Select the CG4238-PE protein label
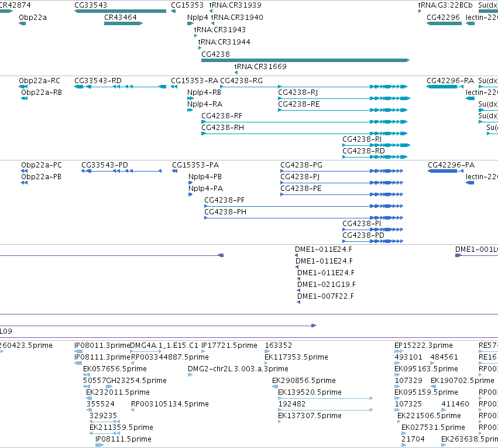Viewport: 498px width, 448px height. point(301,189)
